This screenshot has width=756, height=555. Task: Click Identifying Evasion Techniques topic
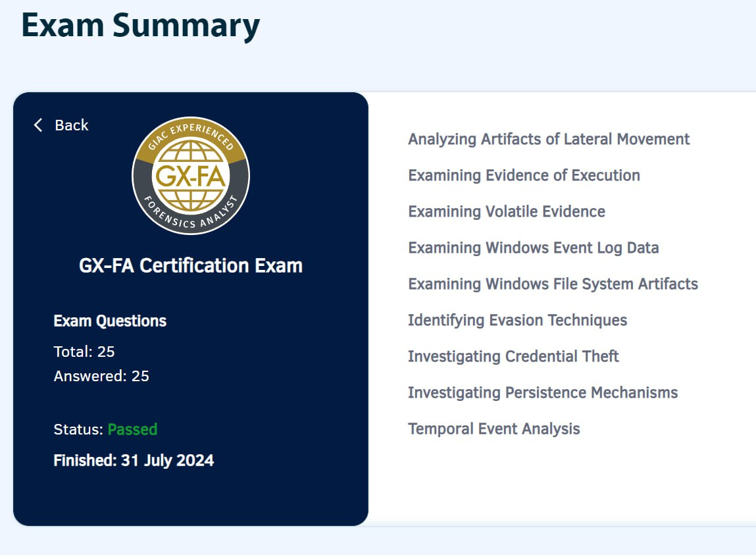(517, 320)
